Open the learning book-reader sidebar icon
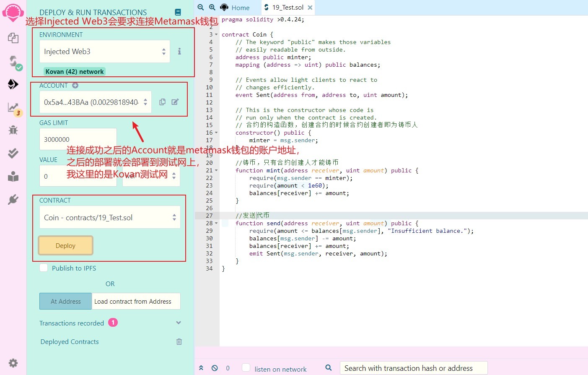The image size is (588, 375). coord(13,177)
